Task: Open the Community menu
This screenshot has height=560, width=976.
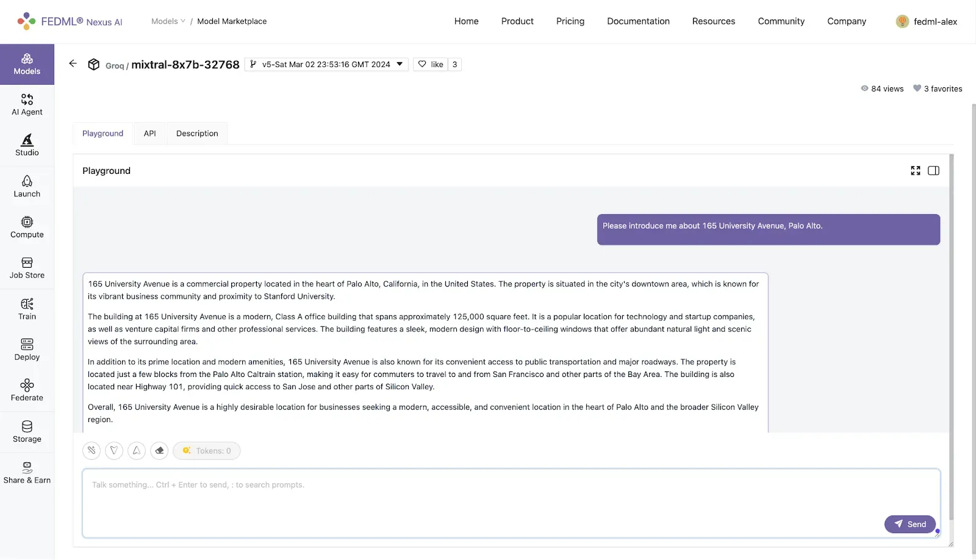Action: tap(781, 21)
